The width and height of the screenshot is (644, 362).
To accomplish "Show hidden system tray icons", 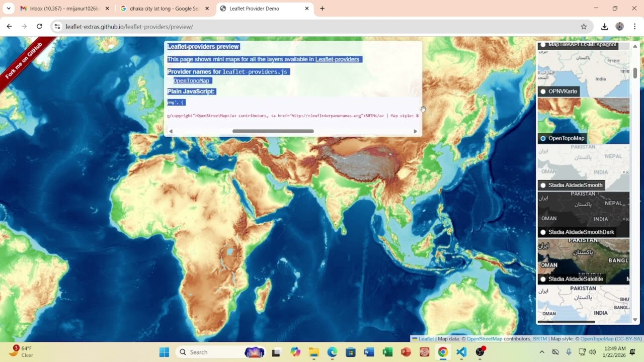I will pyautogui.click(x=542, y=352).
